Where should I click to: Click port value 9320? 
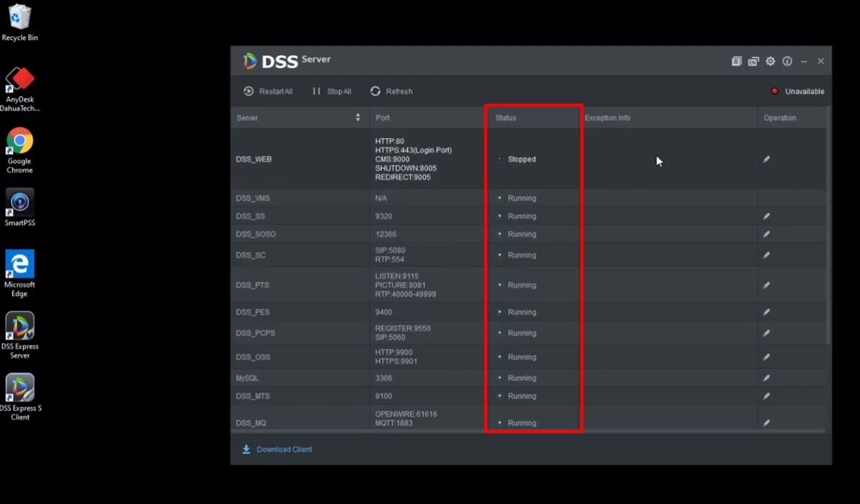(x=383, y=217)
